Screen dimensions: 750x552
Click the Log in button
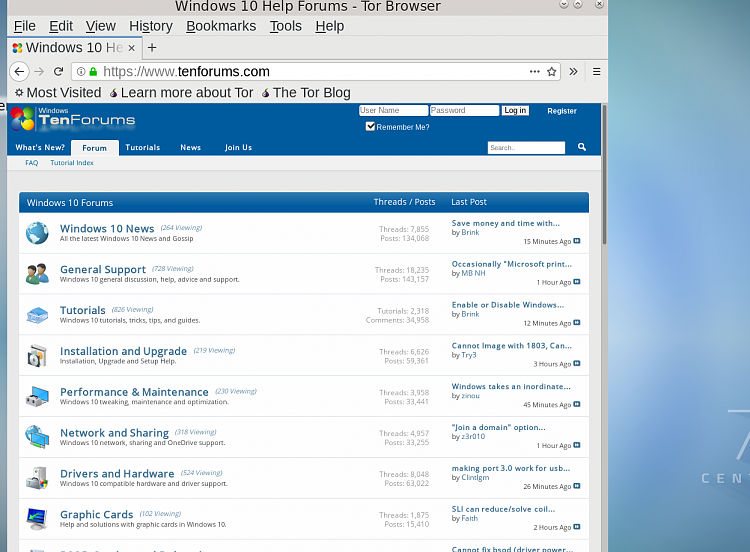[x=515, y=110]
